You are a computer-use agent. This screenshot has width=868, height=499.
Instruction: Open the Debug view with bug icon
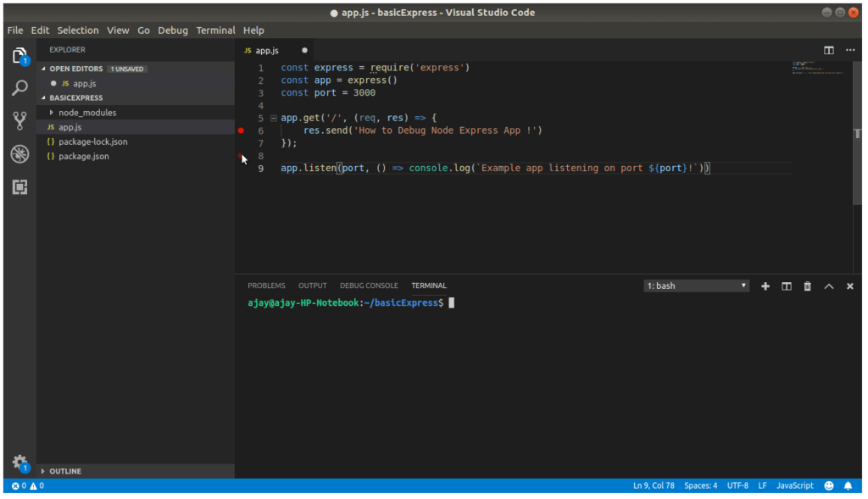tap(20, 154)
